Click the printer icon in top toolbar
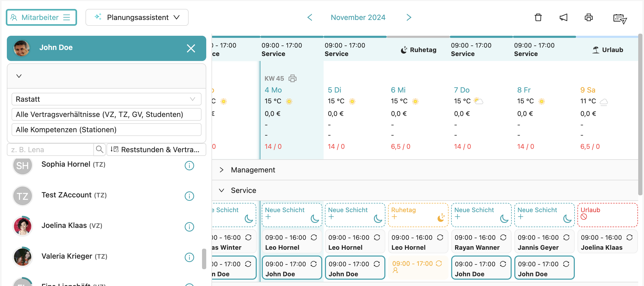 pyautogui.click(x=588, y=18)
